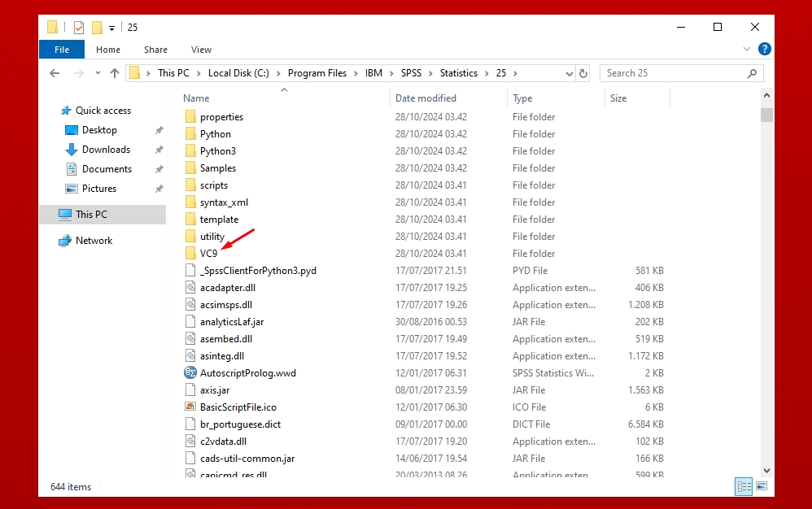This screenshot has width=812, height=509.
Task: Sort by the Size column header
Action: pyautogui.click(x=618, y=98)
